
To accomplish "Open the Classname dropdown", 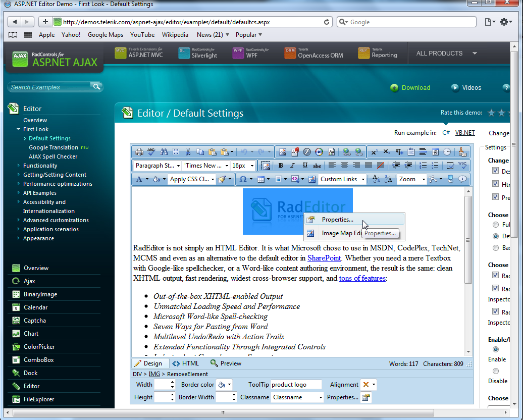I will [297, 397].
